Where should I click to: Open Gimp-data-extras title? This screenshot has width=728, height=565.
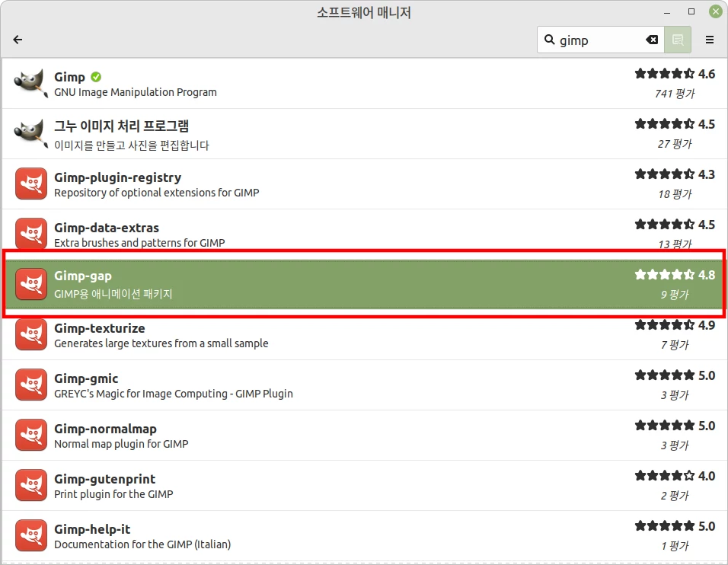pos(107,228)
